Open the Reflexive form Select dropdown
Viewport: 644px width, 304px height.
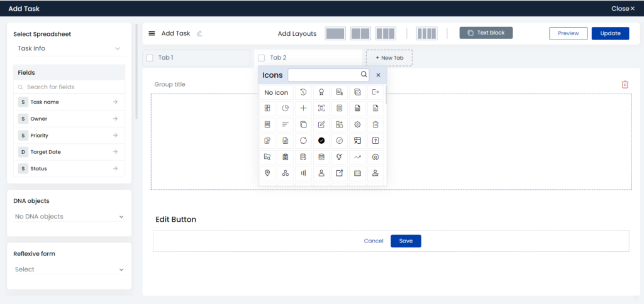click(x=69, y=269)
